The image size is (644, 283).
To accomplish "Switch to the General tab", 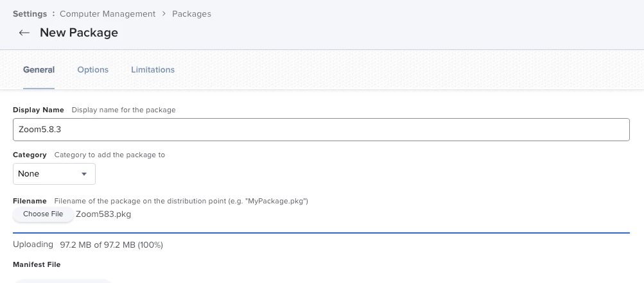I will pos(39,69).
